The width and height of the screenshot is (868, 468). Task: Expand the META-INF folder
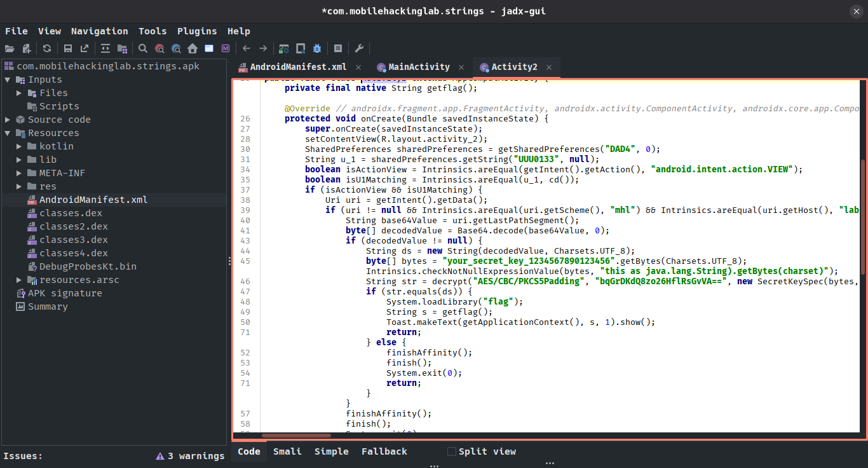(x=19, y=173)
